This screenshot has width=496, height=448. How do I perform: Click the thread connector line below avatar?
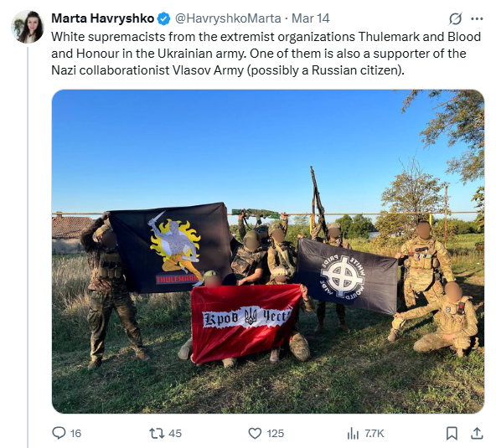pos(28,246)
